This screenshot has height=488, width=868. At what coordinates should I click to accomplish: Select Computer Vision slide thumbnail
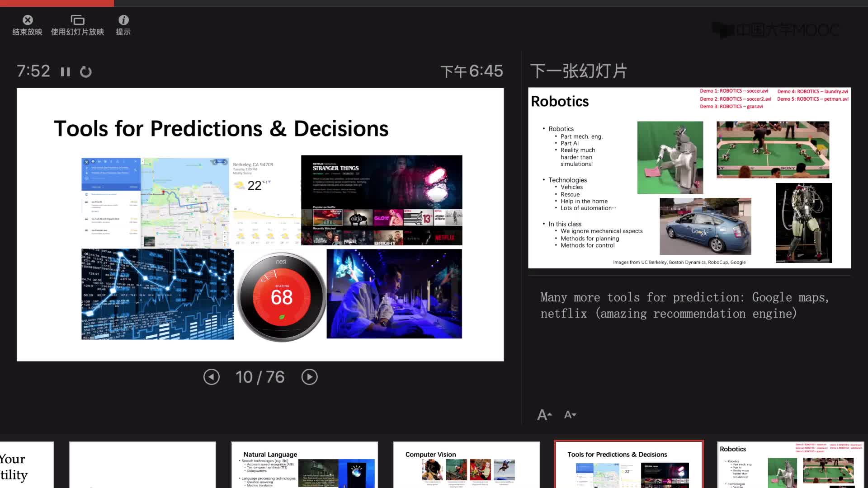coord(467,465)
